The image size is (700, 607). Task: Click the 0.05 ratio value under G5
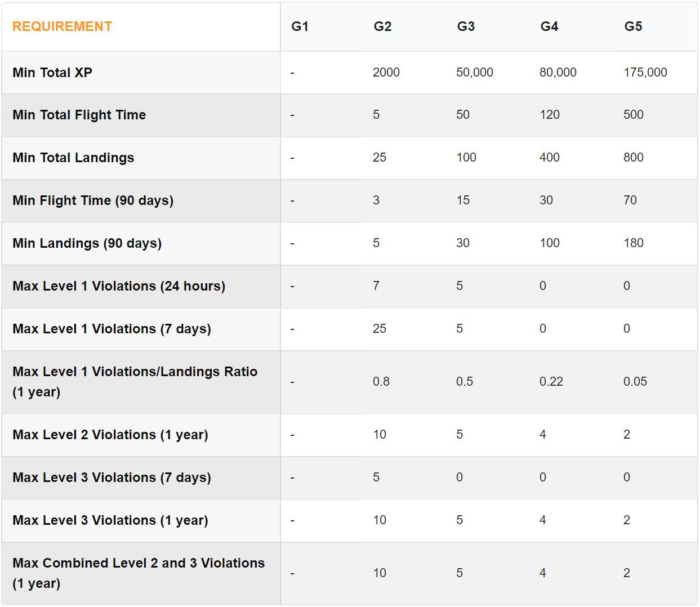635,382
